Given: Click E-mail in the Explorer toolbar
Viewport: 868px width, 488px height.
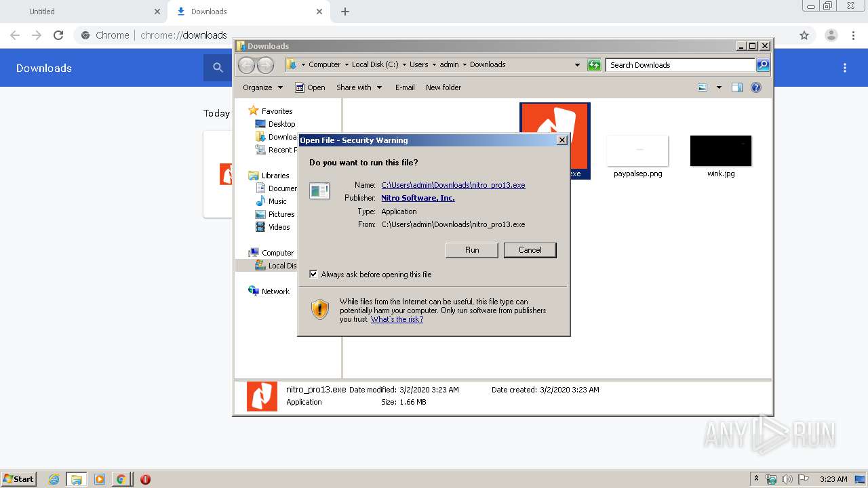Looking at the screenshot, I should (405, 87).
